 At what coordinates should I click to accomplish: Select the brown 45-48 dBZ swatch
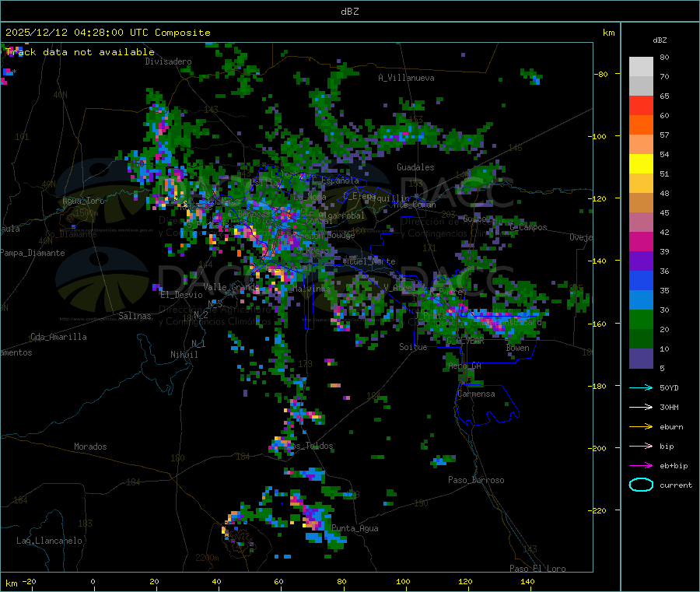(641, 203)
